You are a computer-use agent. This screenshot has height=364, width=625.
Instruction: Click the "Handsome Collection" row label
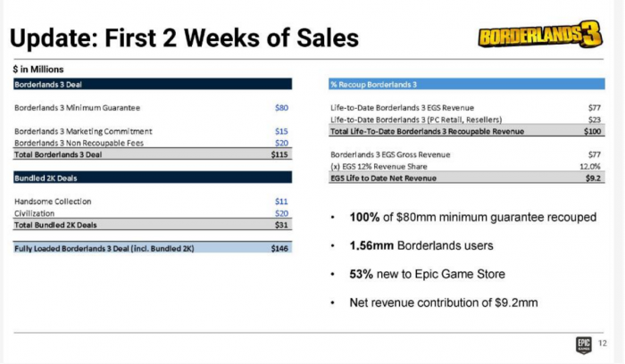[x=53, y=202]
